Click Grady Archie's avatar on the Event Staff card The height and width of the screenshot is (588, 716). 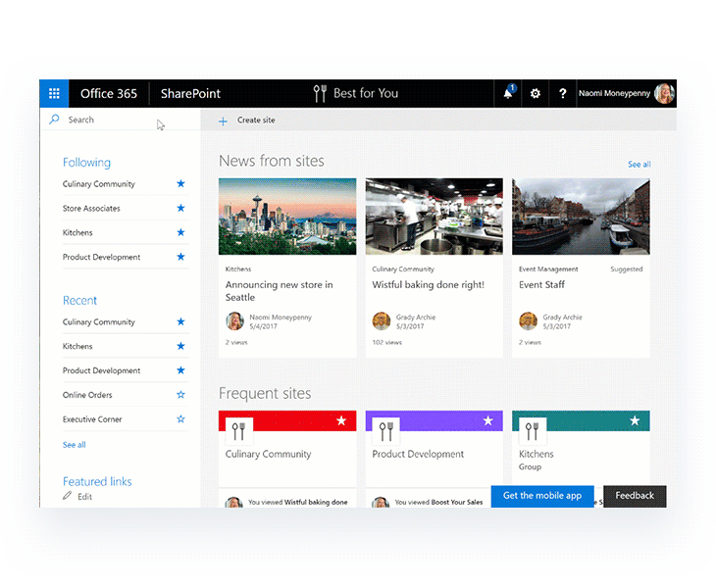pos(528,321)
